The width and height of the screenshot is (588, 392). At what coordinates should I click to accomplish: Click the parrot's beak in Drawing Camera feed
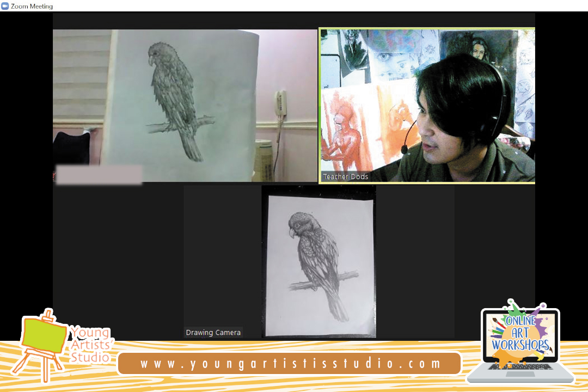292,232
